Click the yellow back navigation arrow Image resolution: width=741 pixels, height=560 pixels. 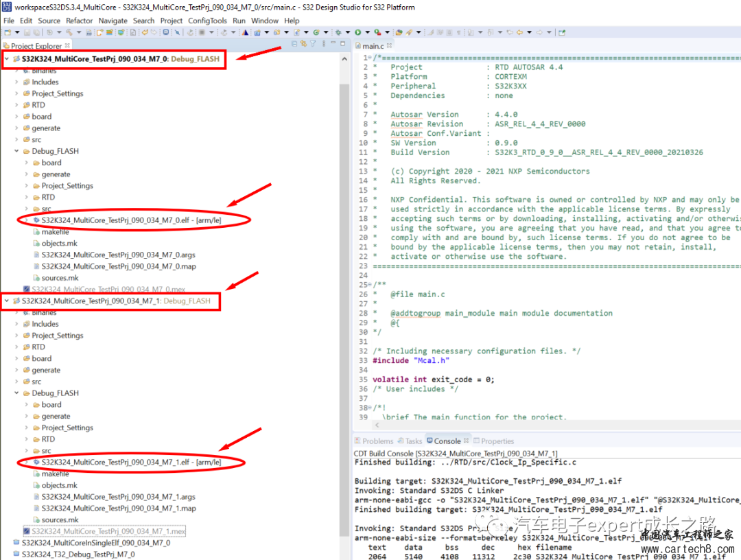point(519,33)
